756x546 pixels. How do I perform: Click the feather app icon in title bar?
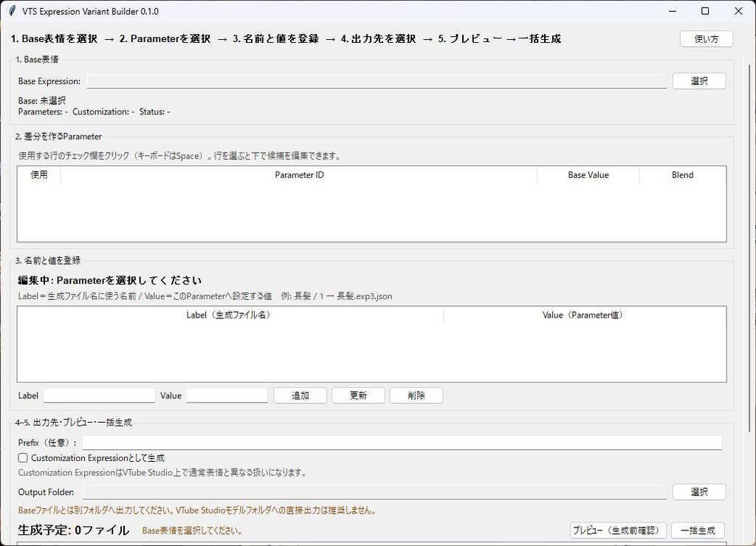[12, 11]
